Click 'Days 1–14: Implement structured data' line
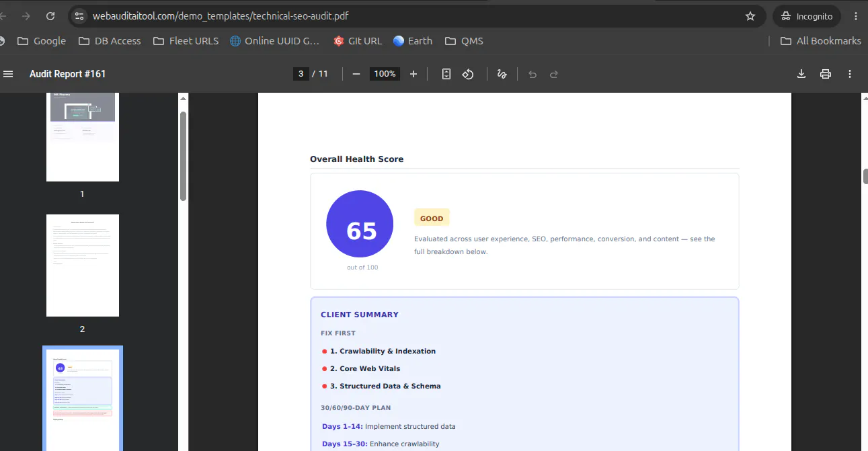This screenshot has height=451, width=868. (x=389, y=426)
